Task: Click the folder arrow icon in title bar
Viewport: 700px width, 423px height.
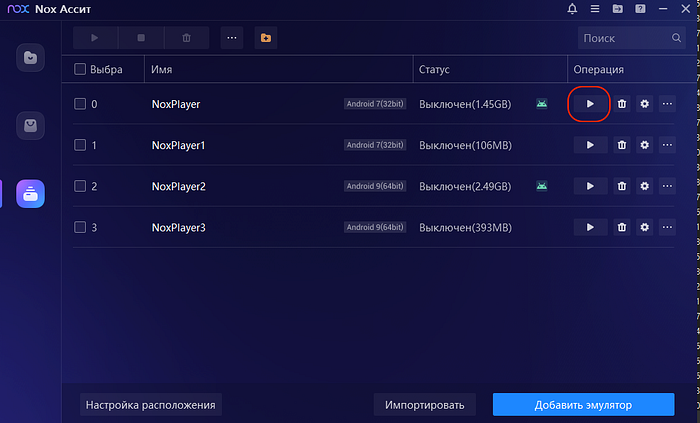Action: point(618,9)
